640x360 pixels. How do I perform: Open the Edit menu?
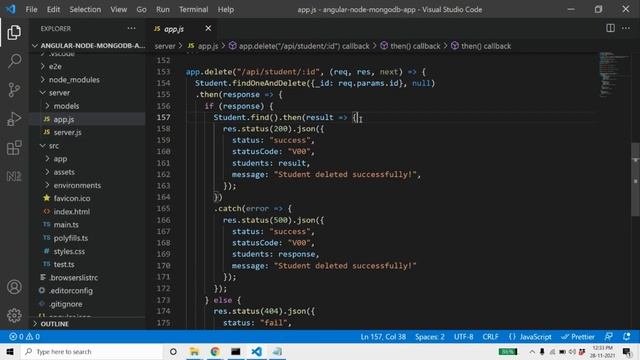[53, 9]
